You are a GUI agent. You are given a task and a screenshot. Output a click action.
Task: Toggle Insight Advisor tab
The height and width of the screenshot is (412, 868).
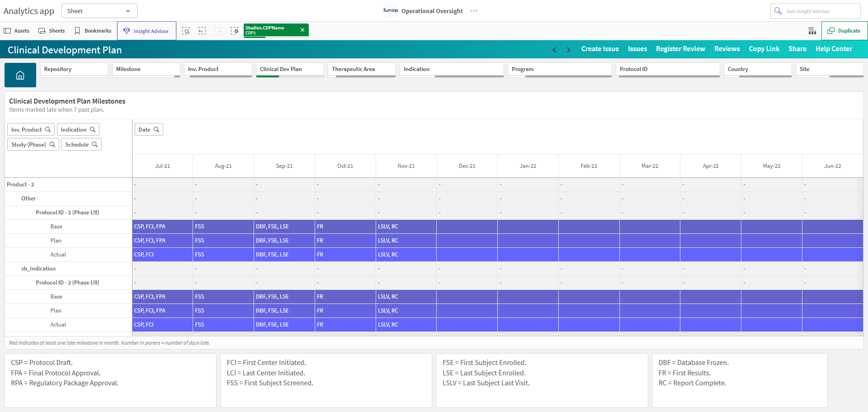point(146,31)
